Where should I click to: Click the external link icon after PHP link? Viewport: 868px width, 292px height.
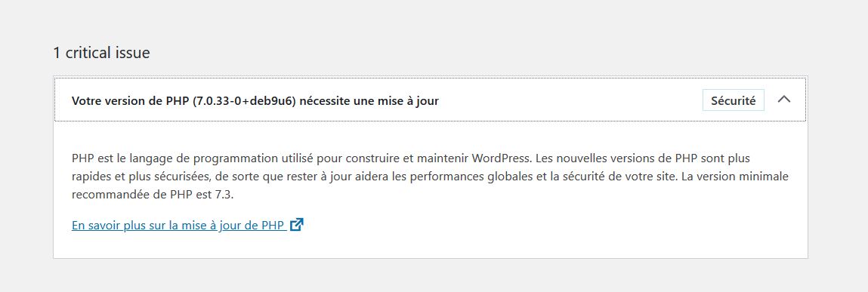[297, 225]
